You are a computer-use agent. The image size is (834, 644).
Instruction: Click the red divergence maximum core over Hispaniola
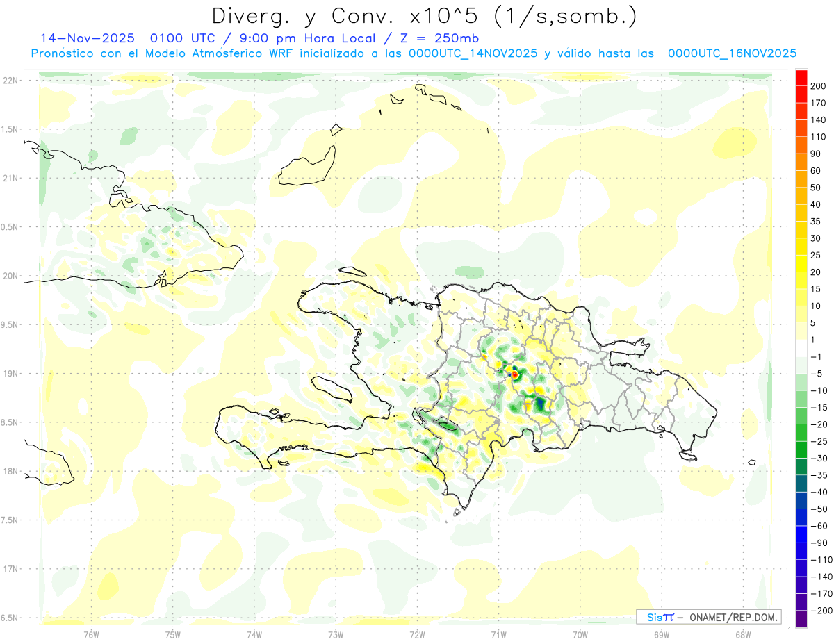pos(514,374)
